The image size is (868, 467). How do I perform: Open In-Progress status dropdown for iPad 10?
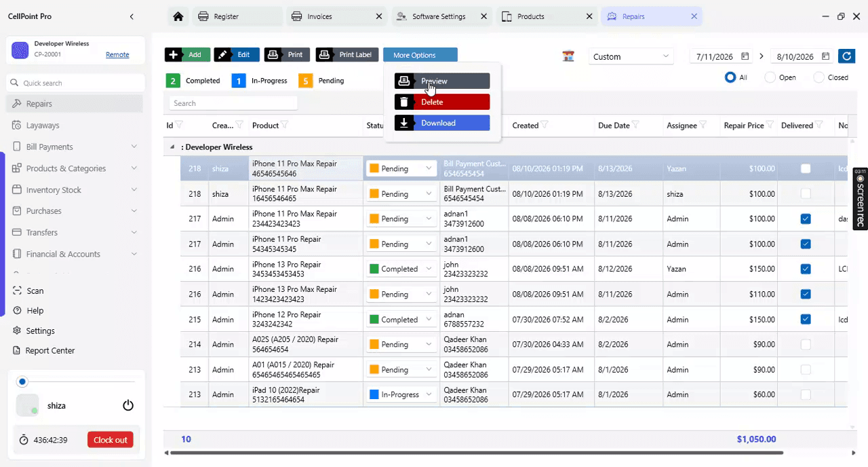[x=401, y=394]
